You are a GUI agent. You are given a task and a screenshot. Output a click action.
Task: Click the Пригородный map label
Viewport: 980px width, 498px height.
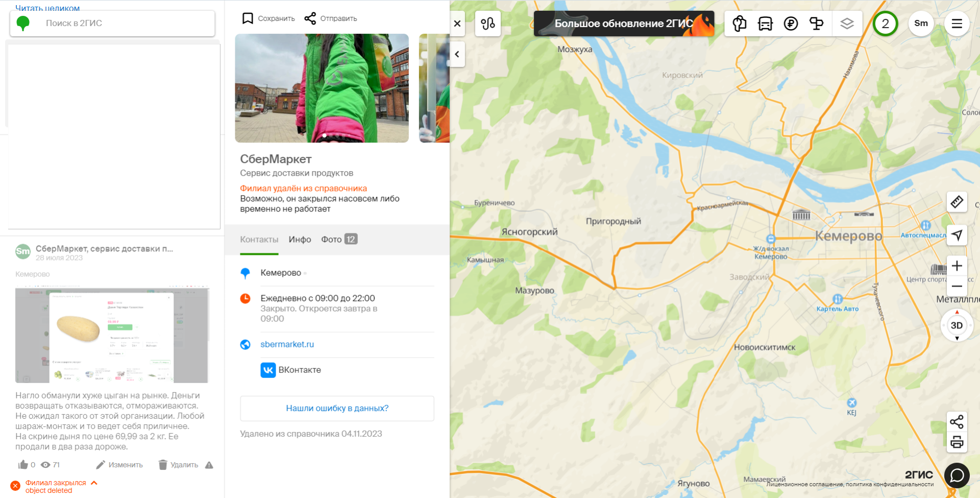click(613, 221)
